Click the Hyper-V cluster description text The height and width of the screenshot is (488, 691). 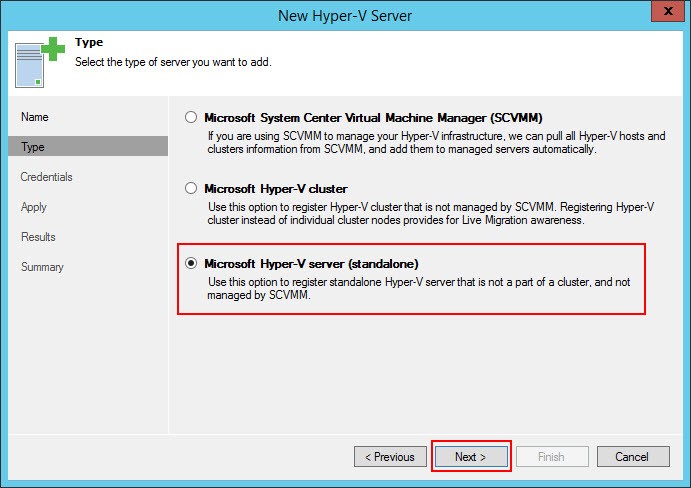(x=431, y=213)
